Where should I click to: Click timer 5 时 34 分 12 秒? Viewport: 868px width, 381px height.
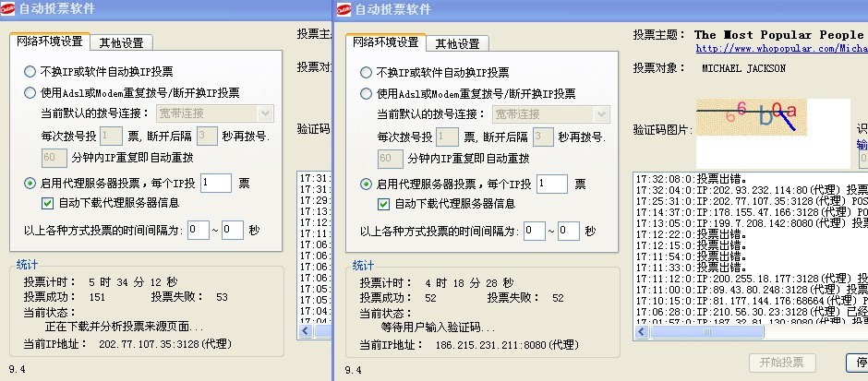coord(133,282)
